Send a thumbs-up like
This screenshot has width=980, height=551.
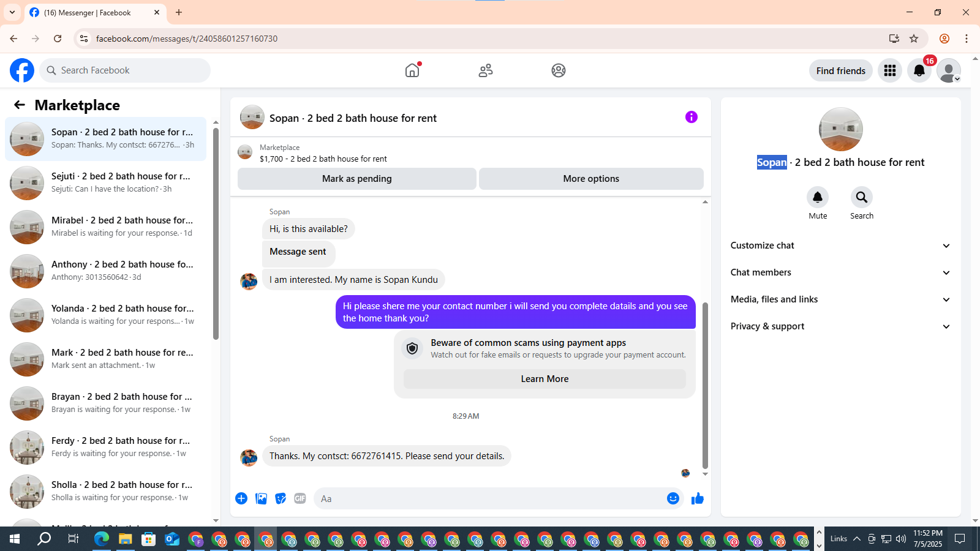pos(698,498)
